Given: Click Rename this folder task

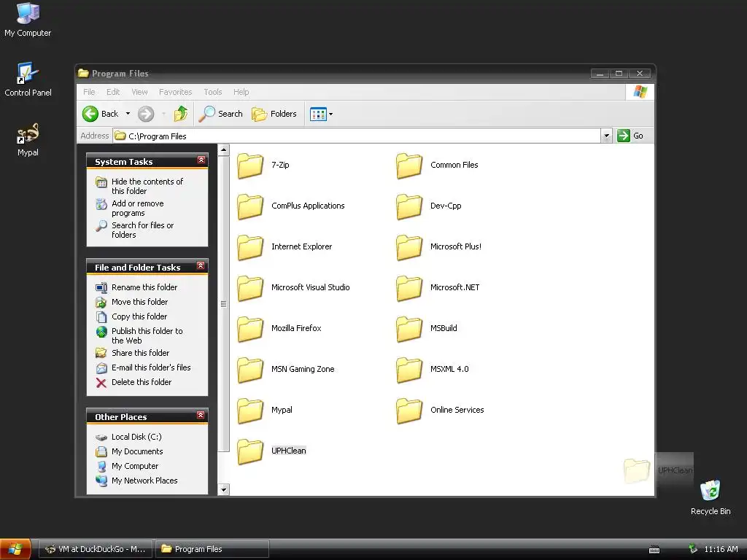Looking at the screenshot, I should (x=136, y=287).
